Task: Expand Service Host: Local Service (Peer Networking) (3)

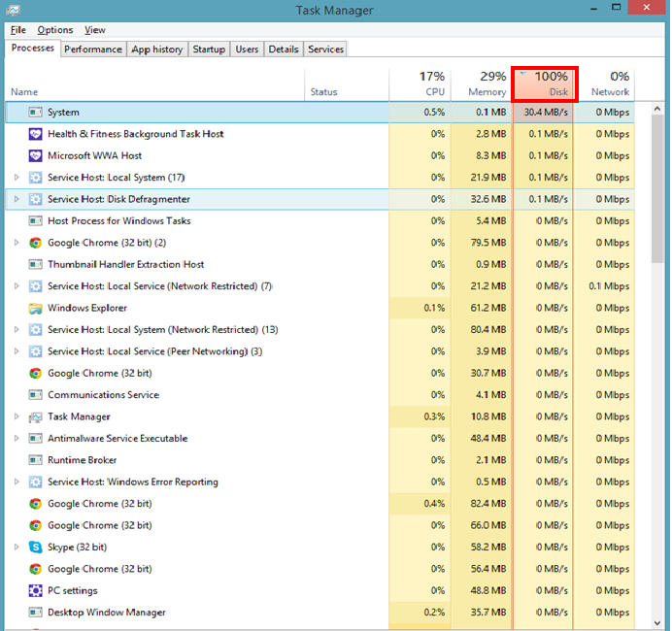Action: click(x=17, y=351)
